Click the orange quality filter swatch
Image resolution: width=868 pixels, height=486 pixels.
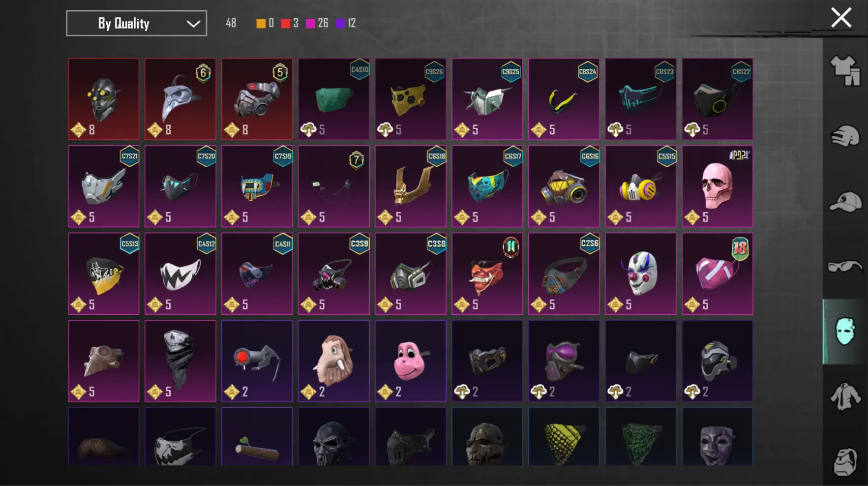(x=261, y=23)
